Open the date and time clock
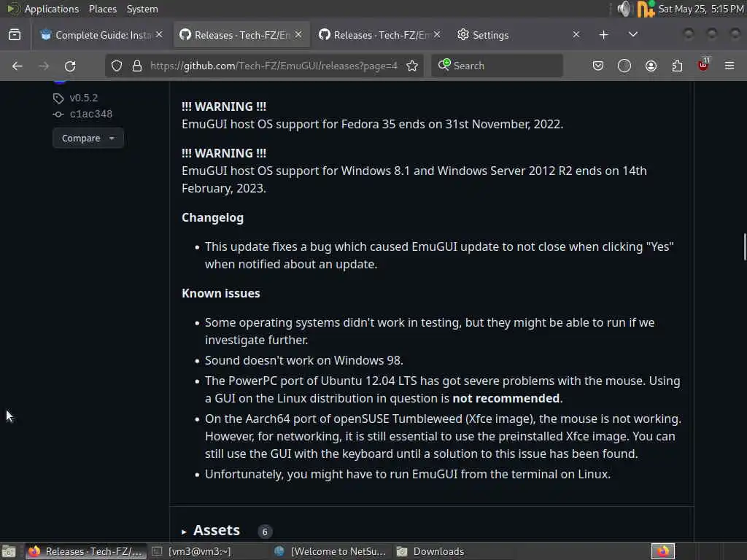The width and height of the screenshot is (747, 560). click(701, 9)
